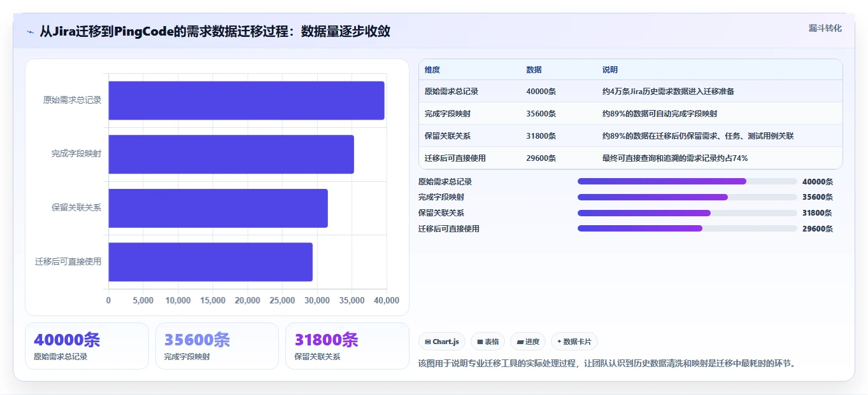Click the 31800条 stat card
The height and width of the screenshot is (395, 868).
coord(347,346)
